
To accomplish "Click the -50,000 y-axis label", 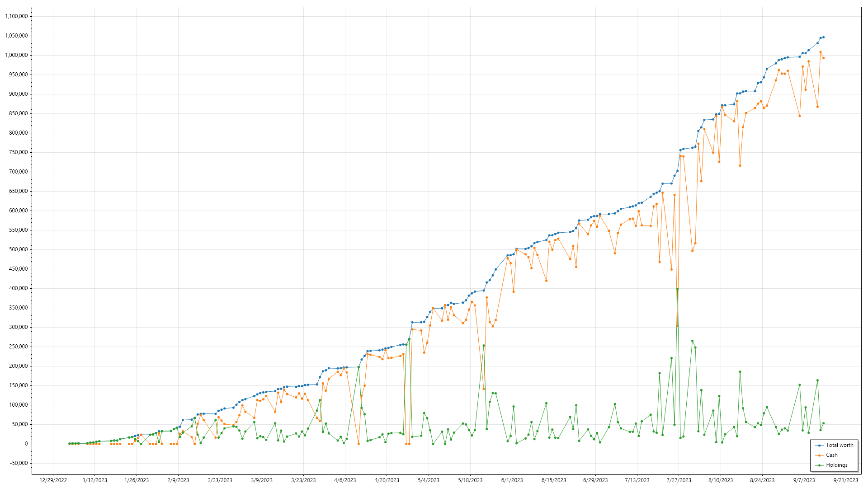I will [x=19, y=463].
